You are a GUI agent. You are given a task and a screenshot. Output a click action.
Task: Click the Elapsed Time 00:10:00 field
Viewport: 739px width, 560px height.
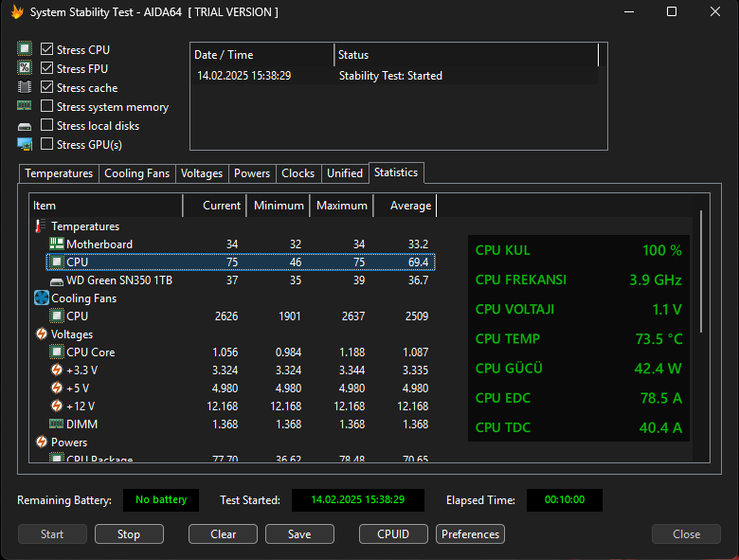pyautogui.click(x=565, y=500)
